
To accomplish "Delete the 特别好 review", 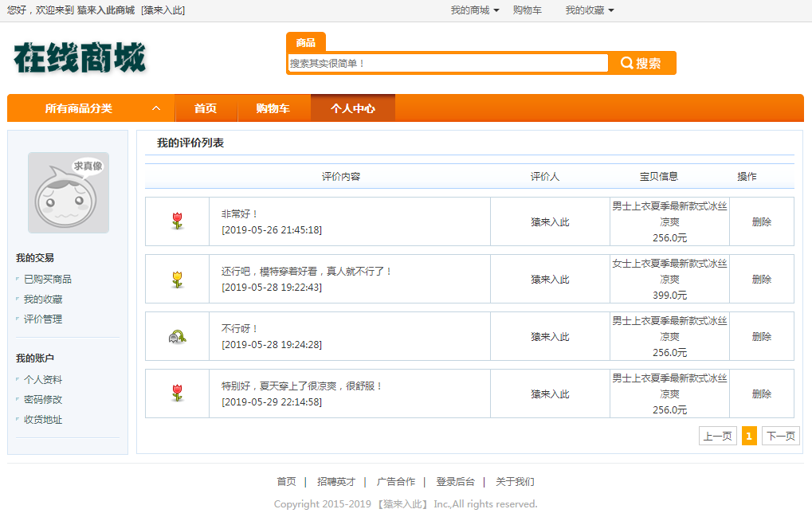I will click(762, 394).
